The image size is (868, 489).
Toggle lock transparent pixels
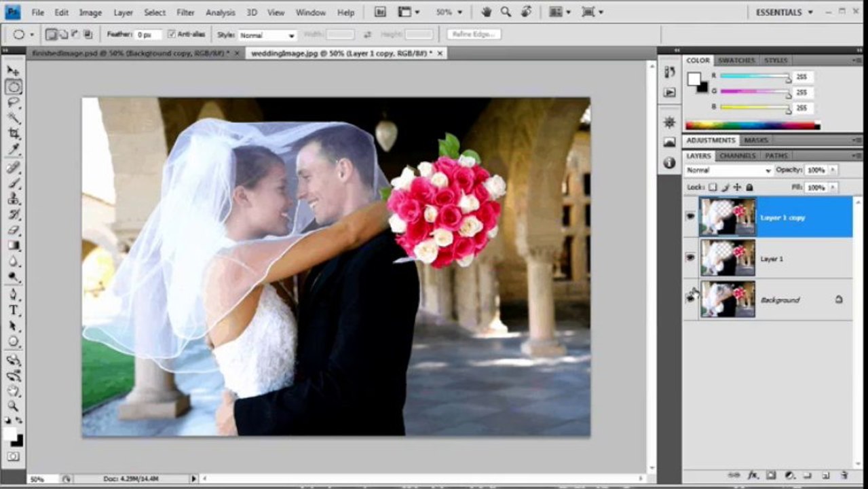pos(713,187)
